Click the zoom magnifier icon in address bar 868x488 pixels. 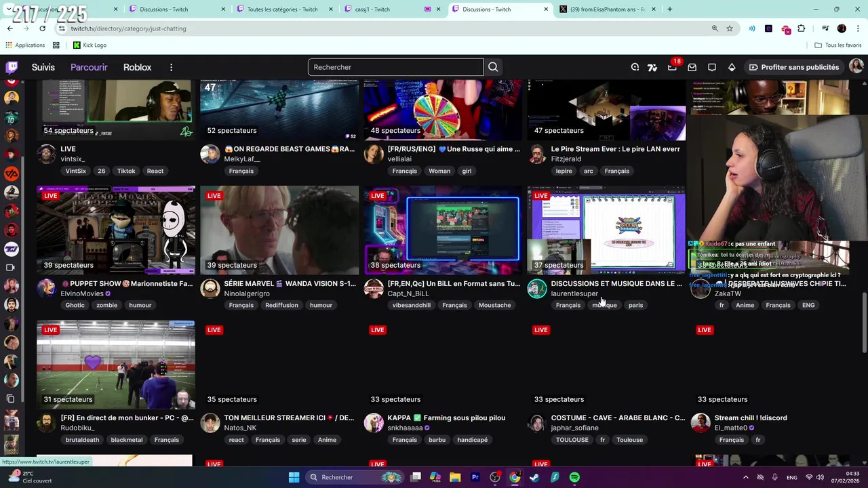tap(715, 28)
